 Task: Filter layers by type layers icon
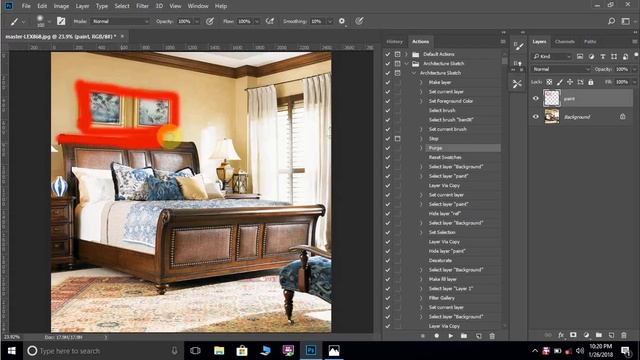603,56
